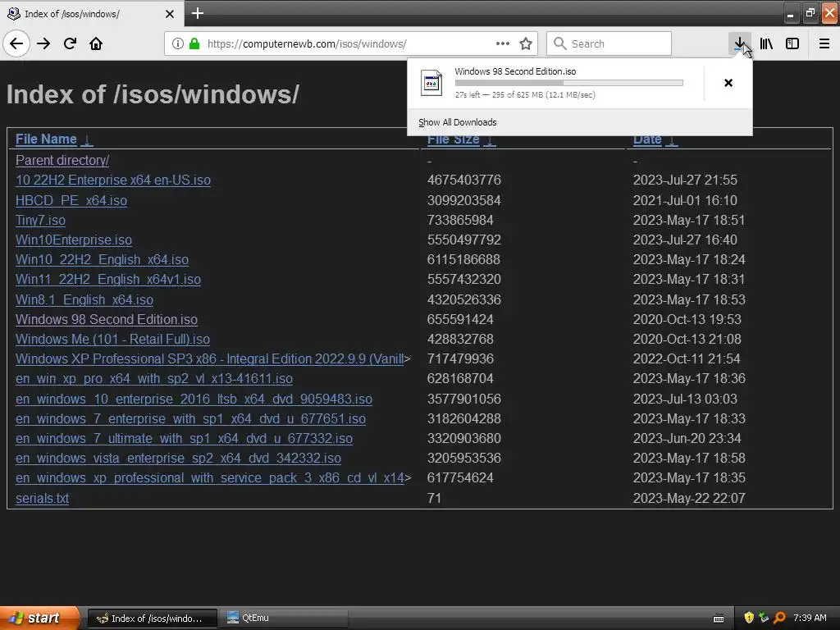The image size is (840, 630).
Task: Click the Index of /isos/windows/ heading
Action: coord(153,94)
